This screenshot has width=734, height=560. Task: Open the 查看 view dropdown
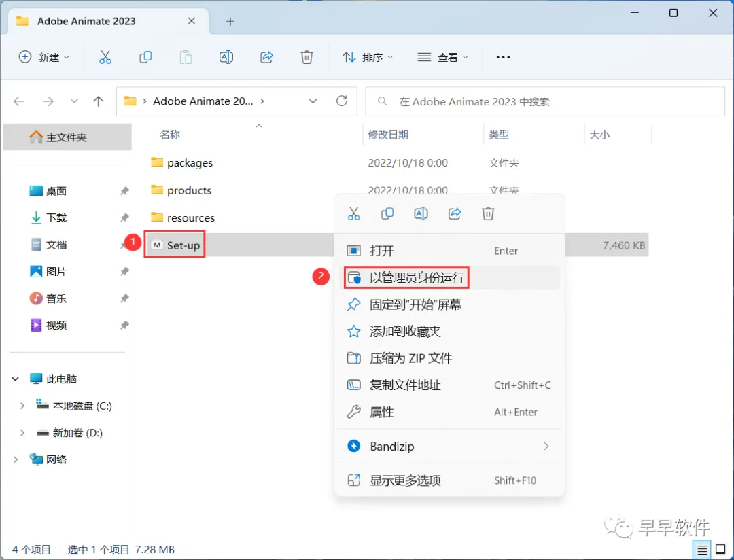(x=442, y=57)
